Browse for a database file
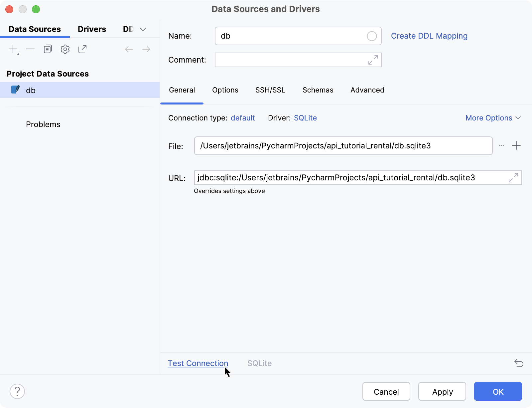This screenshot has height=408, width=532. point(501,145)
